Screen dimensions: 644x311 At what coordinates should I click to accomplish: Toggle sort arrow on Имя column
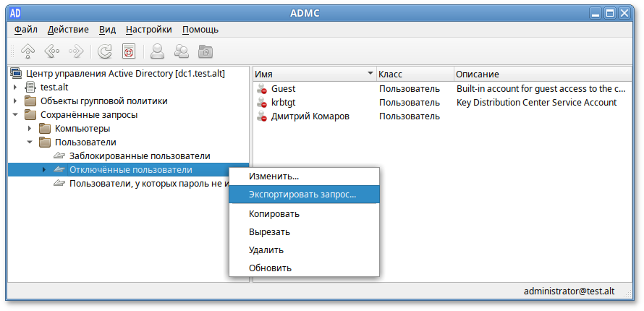(x=370, y=74)
